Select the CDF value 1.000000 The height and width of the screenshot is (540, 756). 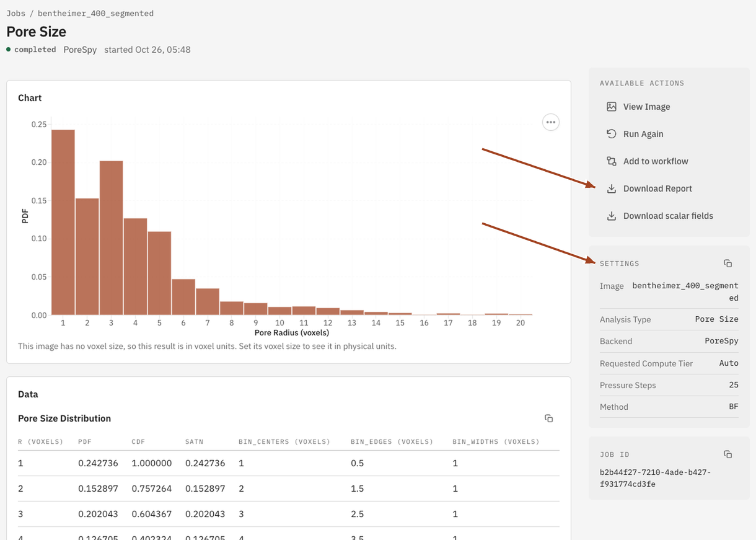click(152, 463)
